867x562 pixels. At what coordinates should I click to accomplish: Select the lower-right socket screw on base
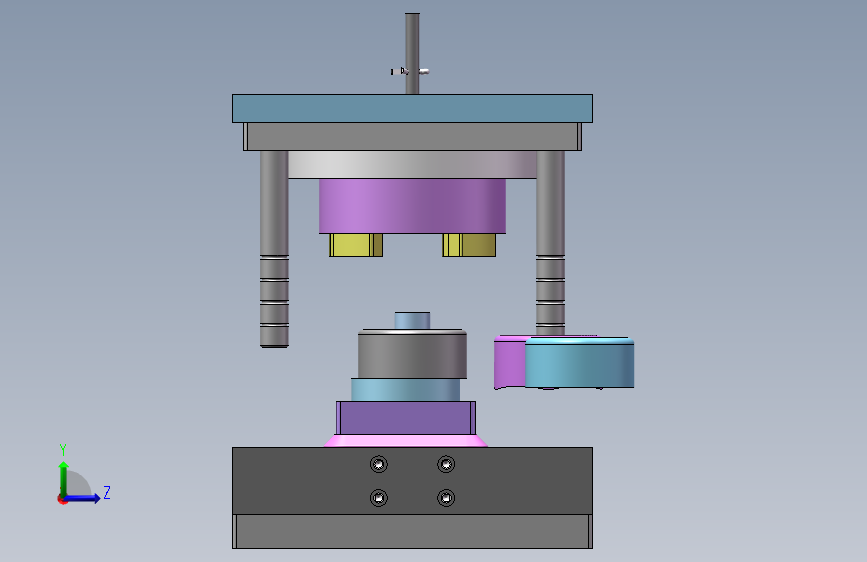coord(446,498)
